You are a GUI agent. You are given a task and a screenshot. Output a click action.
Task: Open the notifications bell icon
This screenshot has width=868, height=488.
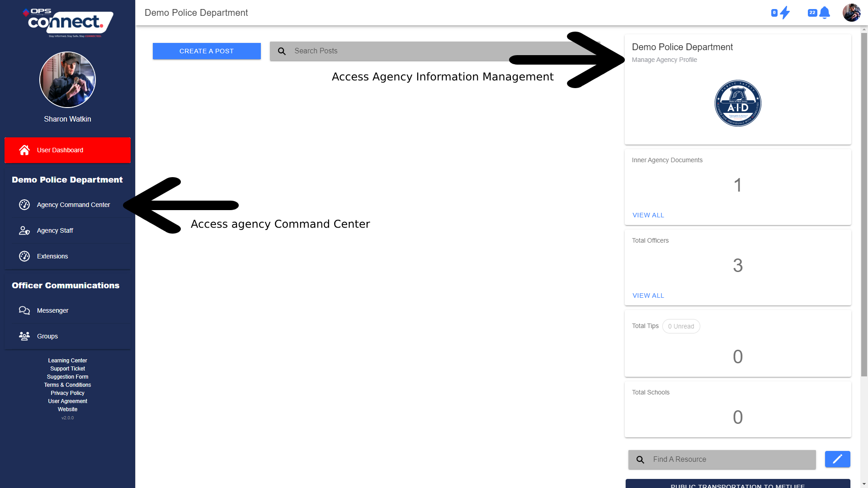824,13
